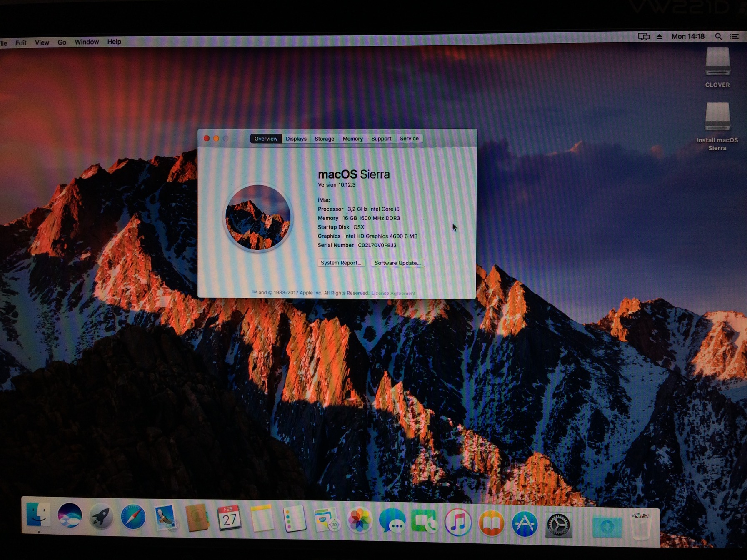
Task: Launch FaceTime from the Dock
Action: pyautogui.click(x=425, y=522)
